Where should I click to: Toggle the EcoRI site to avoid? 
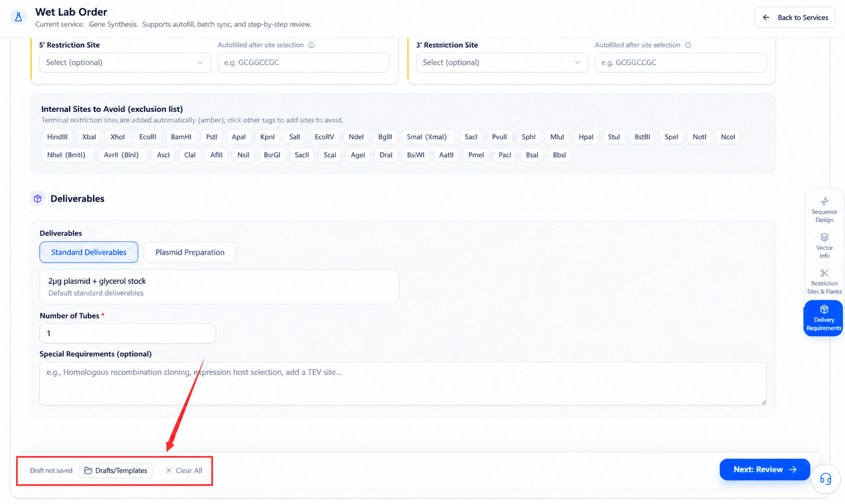tap(148, 137)
